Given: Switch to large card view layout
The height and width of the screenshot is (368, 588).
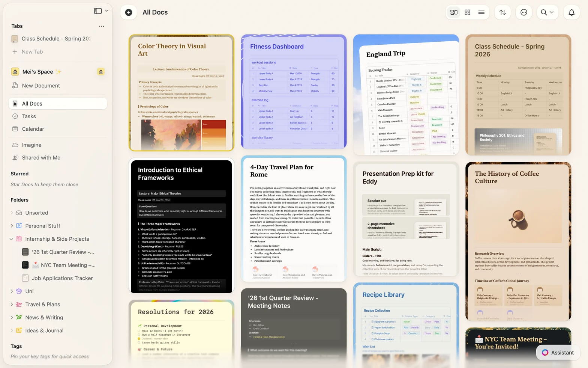Looking at the screenshot, I should click(x=453, y=12).
